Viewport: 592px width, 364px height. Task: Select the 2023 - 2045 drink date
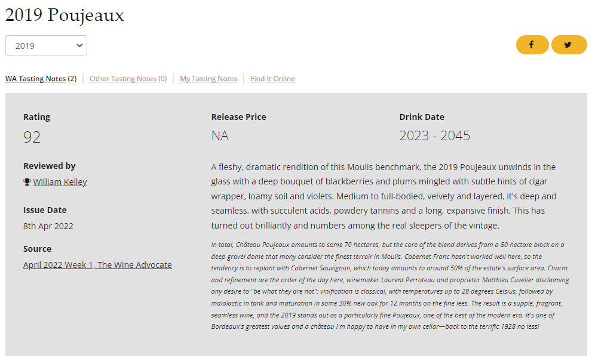coord(434,135)
